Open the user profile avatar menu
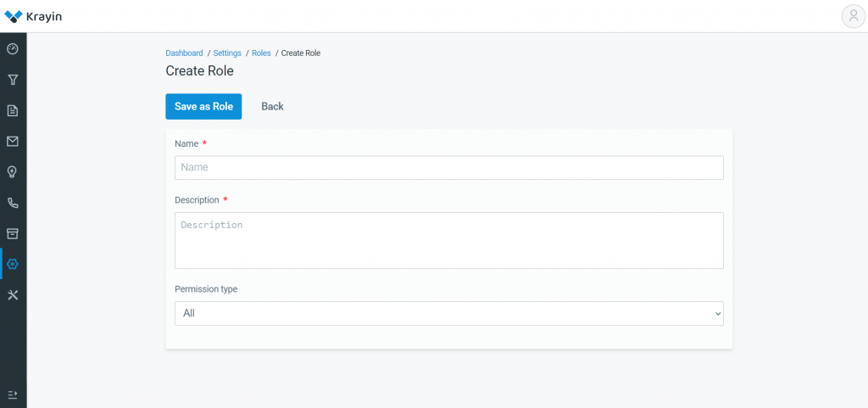The image size is (868, 408). (853, 16)
